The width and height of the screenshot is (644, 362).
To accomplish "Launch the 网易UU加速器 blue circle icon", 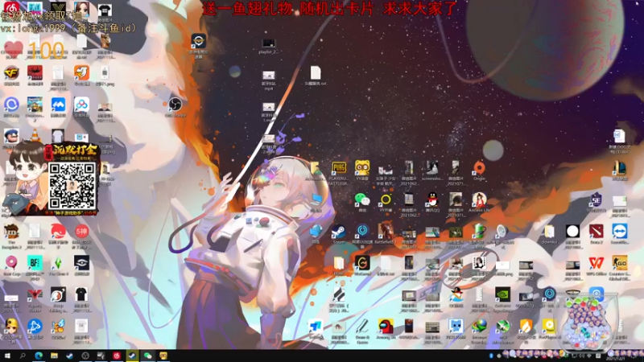I will click(x=361, y=231).
